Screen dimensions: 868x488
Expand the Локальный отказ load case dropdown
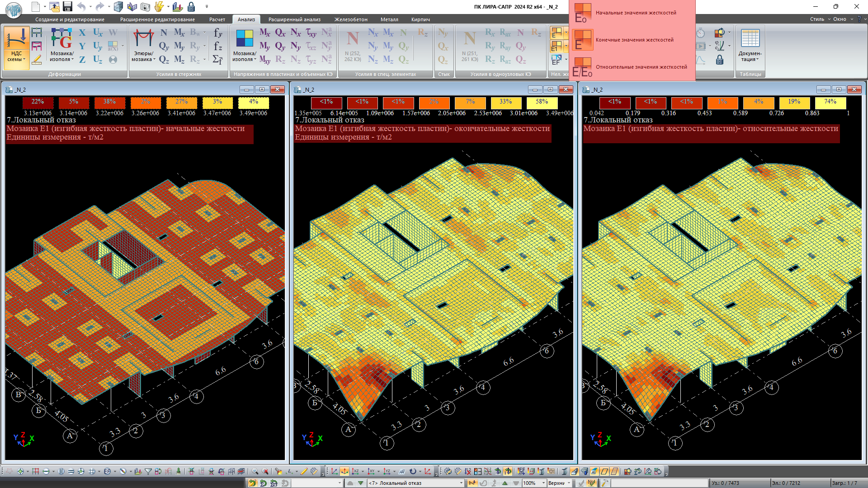click(461, 483)
